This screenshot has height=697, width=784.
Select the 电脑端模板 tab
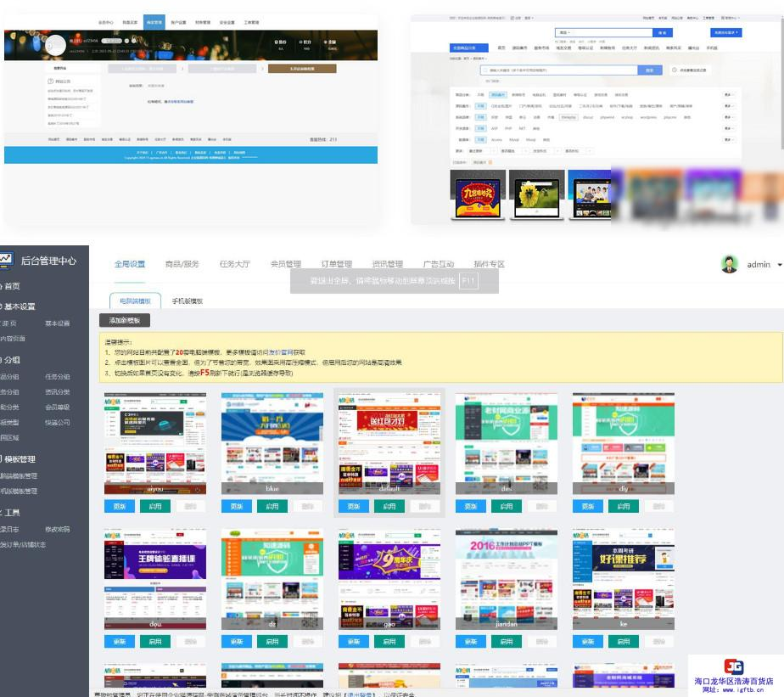tap(135, 301)
